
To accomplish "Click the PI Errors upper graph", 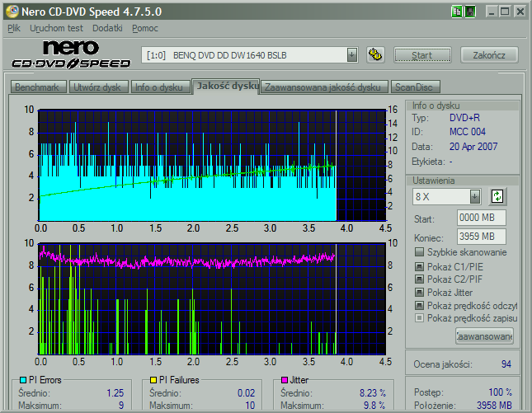I will pos(213,166).
